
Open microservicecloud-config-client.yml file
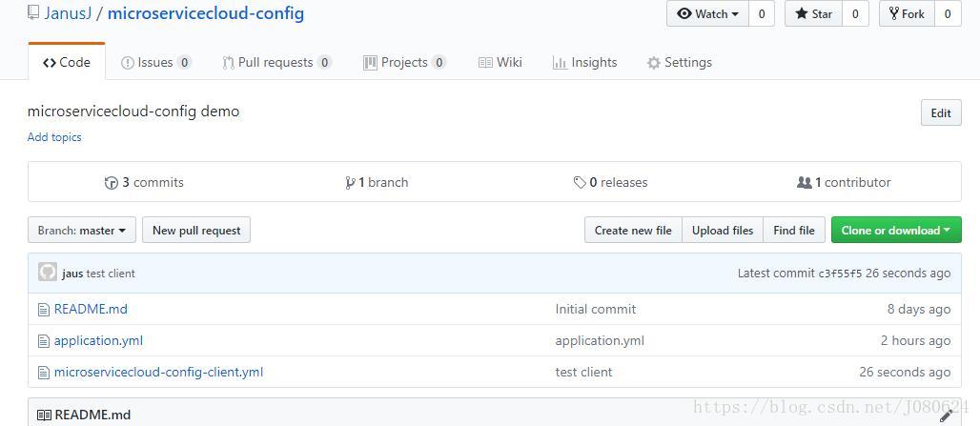point(159,372)
